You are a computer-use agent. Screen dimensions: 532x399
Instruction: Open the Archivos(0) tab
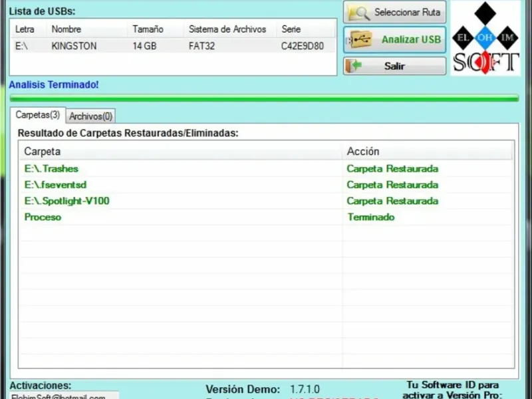pos(90,116)
